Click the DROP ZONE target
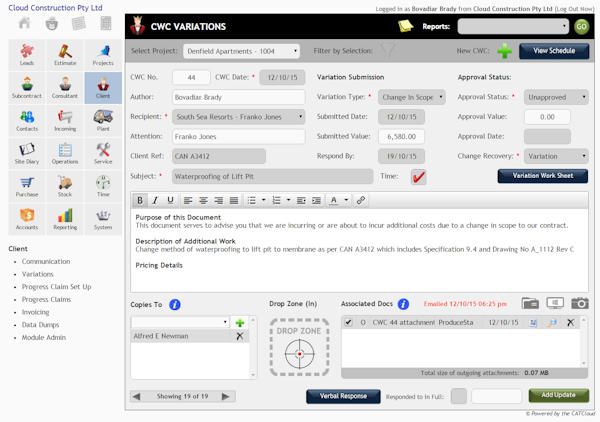Viewport: 600px width, 422px height. click(x=299, y=347)
